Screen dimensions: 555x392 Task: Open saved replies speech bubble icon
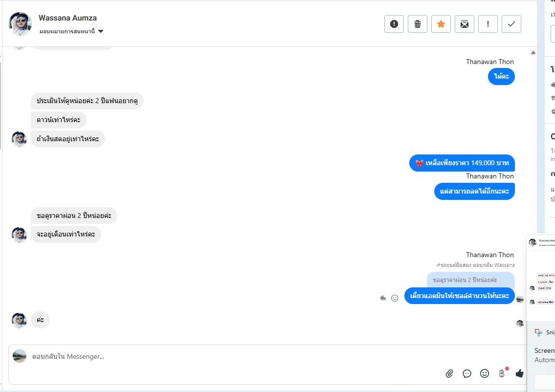(x=467, y=373)
